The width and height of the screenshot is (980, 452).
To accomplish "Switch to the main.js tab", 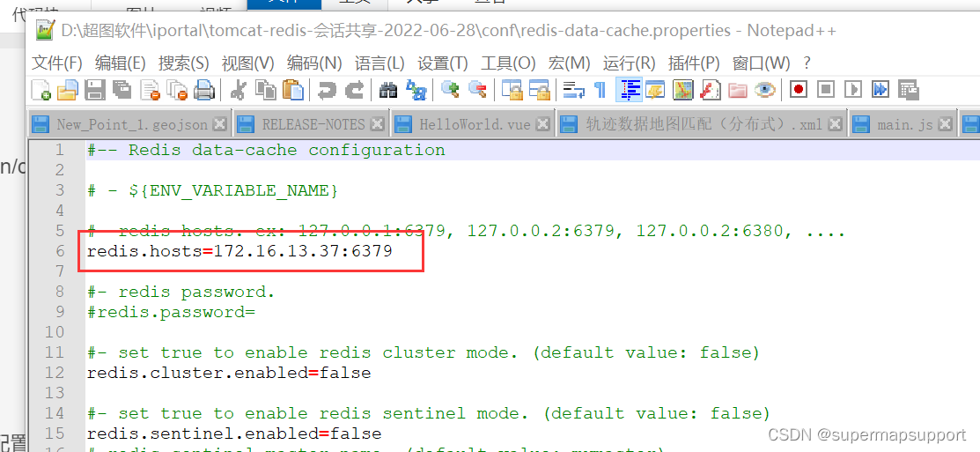I will 902,123.
